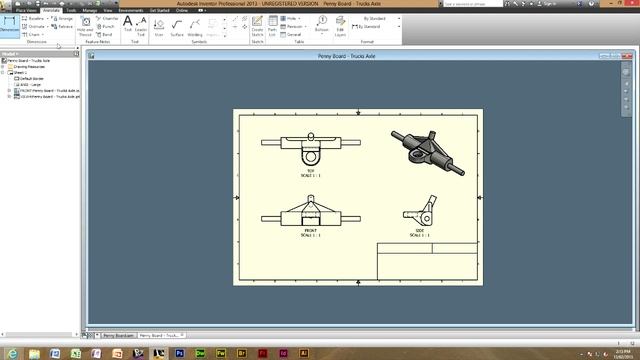This screenshot has width=640, height=360.
Task: Insert a Welding symbol
Action: 195,27
